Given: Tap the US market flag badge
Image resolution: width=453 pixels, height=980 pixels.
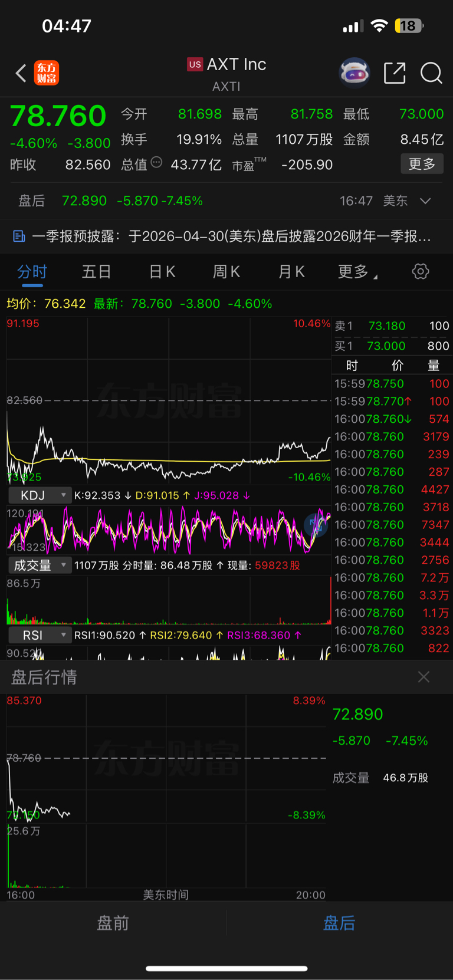Looking at the screenshot, I should 195,64.
